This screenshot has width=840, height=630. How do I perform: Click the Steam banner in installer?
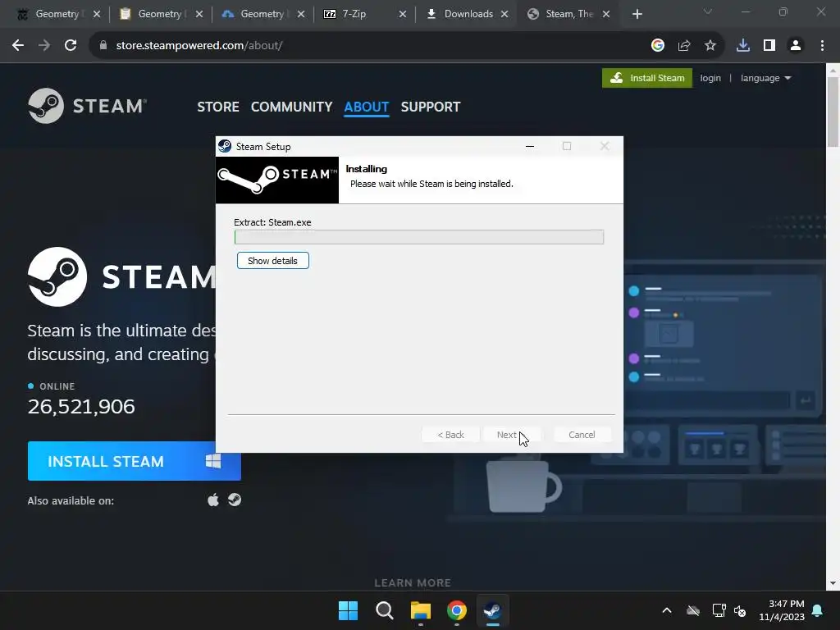tap(277, 180)
